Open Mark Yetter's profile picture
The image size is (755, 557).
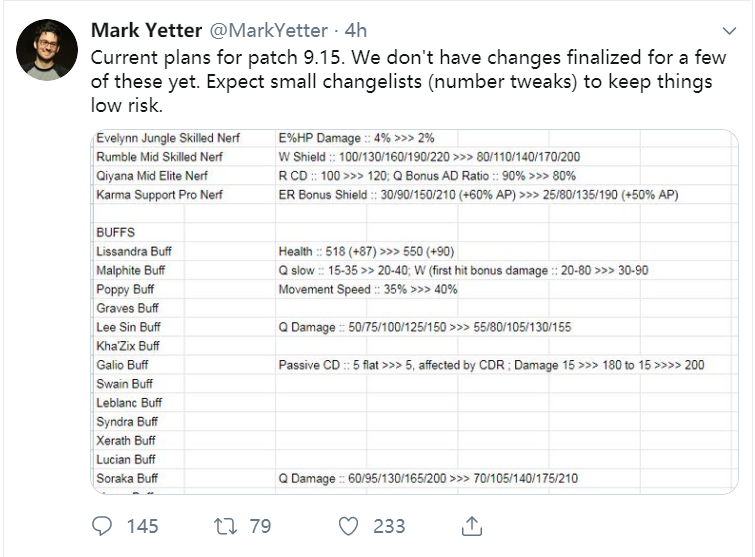[47, 50]
